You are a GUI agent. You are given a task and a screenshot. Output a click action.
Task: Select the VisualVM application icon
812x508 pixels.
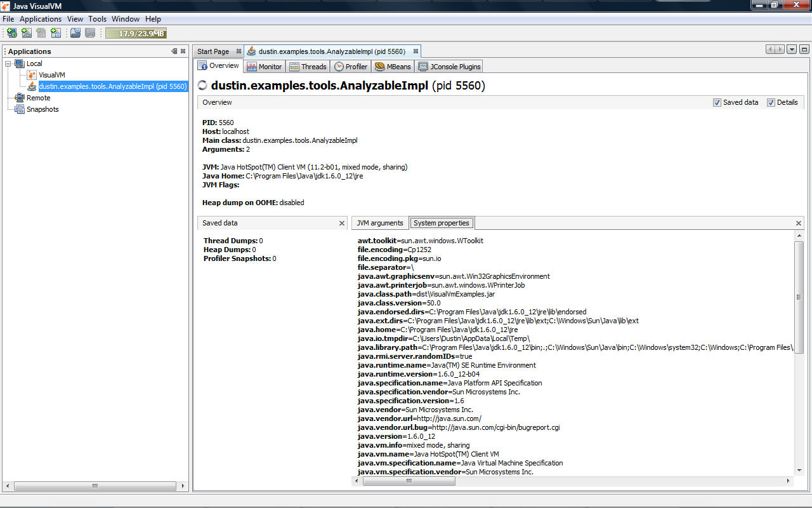click(x=32, y=75)
